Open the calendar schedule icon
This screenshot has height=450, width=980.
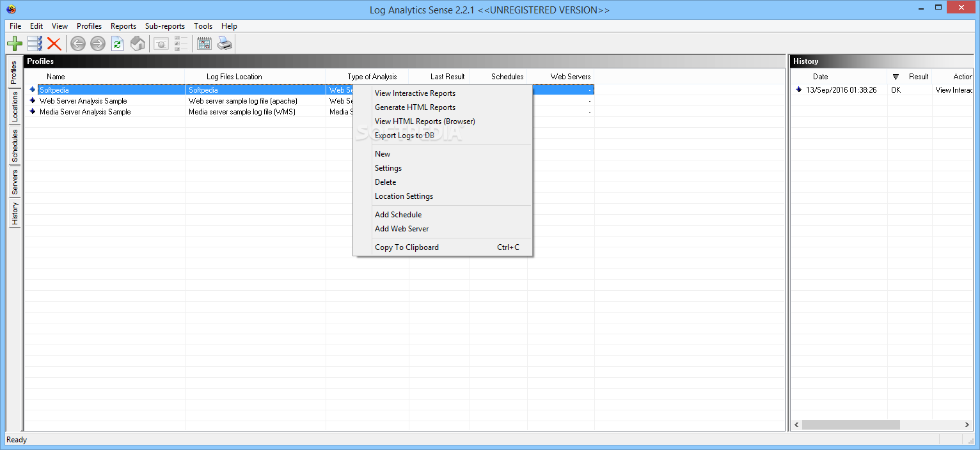[x=204, y=43]
